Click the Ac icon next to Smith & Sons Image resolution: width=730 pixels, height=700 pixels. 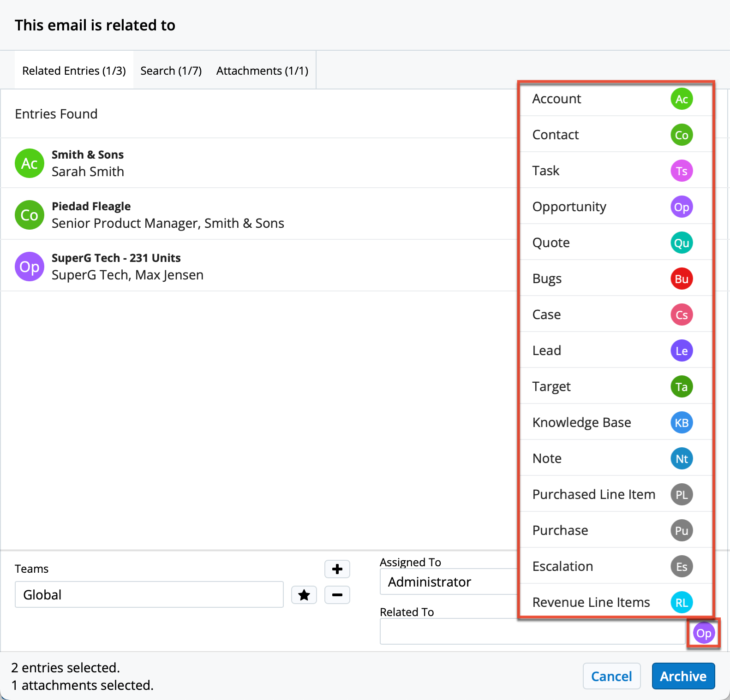point(30,163)
